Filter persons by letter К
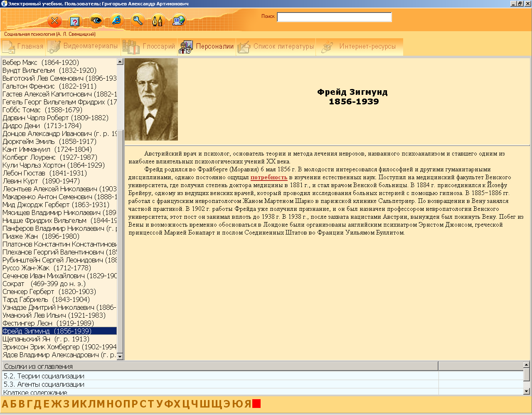Screen dimensions: 532x415 pos(83,404)
